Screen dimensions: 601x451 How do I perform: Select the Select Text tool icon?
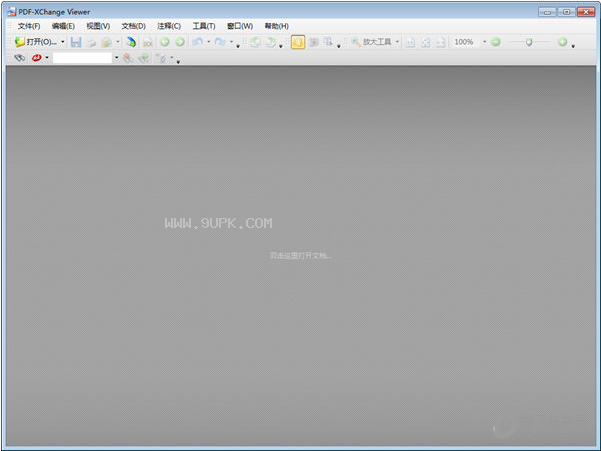point(328,42)
